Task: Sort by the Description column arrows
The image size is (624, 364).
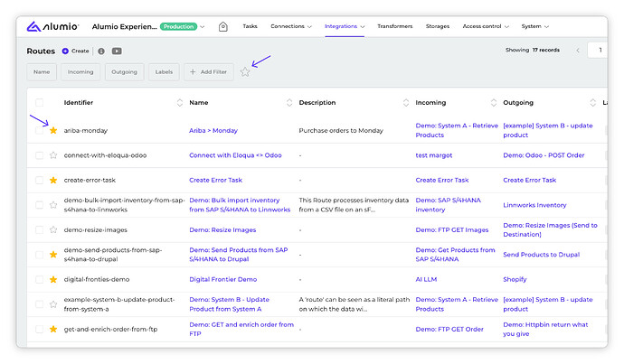Action: (x=406, y=103)
